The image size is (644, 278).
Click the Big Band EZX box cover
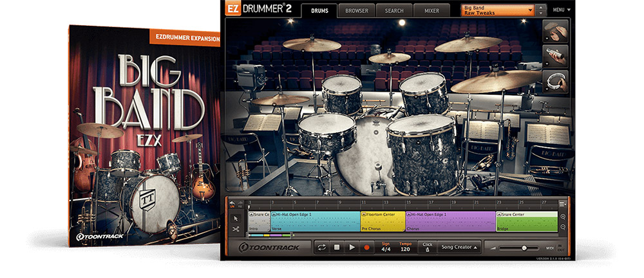pyautogui.click(x=144, y=135)
